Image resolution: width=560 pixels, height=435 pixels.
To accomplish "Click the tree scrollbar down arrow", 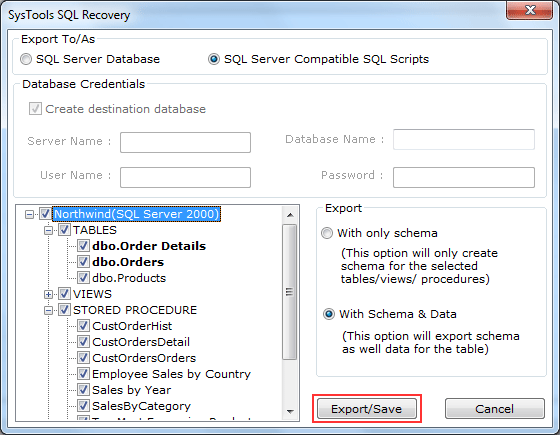I will coord(290,412).
